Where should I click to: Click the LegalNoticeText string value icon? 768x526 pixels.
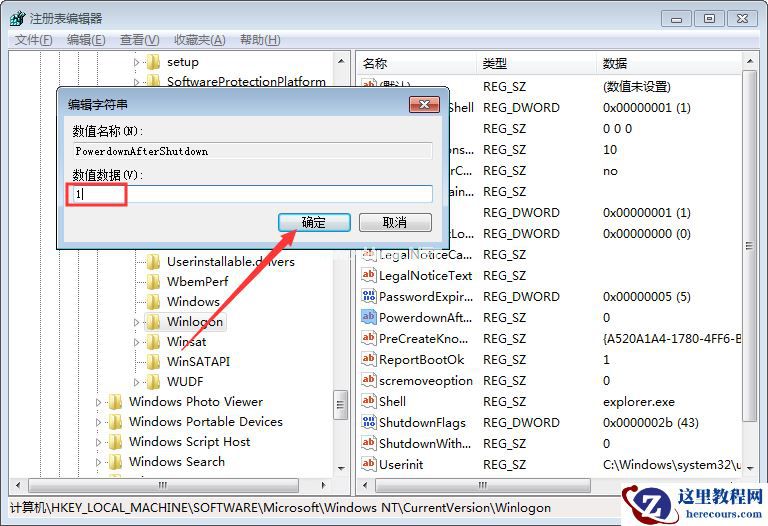click(368, 275)
